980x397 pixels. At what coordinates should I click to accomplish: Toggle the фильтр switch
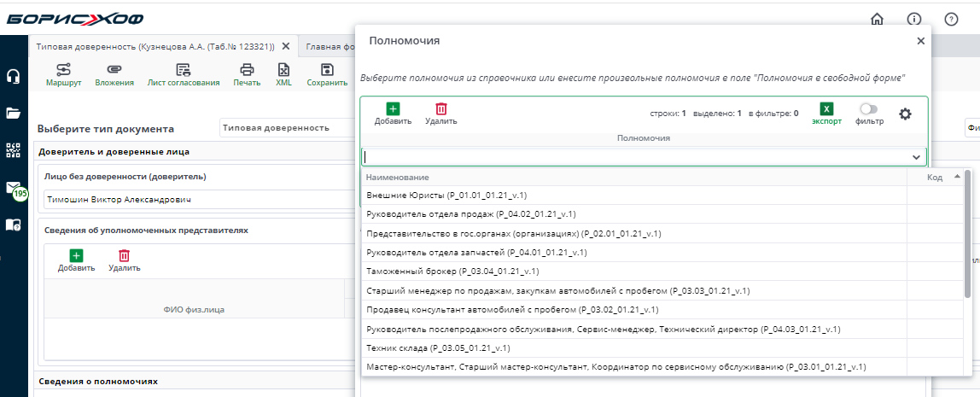pyautogui.click(x=869, y=109)
